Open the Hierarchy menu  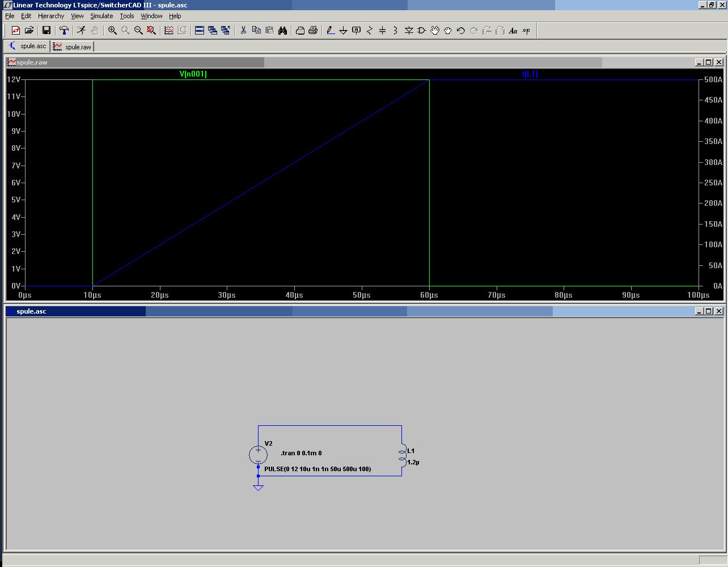click(51, 16)
